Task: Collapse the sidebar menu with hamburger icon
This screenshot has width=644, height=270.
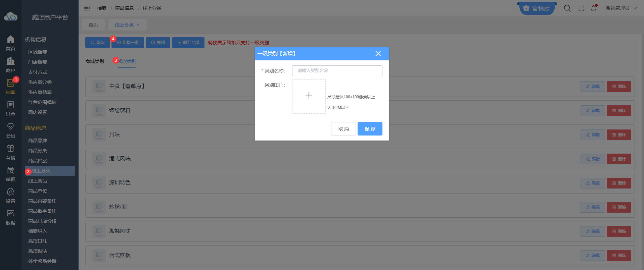Action: (x=87, y=8)
